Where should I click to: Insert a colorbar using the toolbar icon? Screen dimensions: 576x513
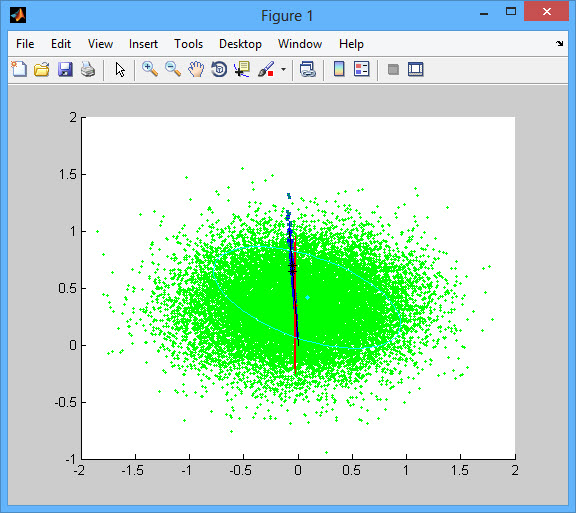point(339,69)
